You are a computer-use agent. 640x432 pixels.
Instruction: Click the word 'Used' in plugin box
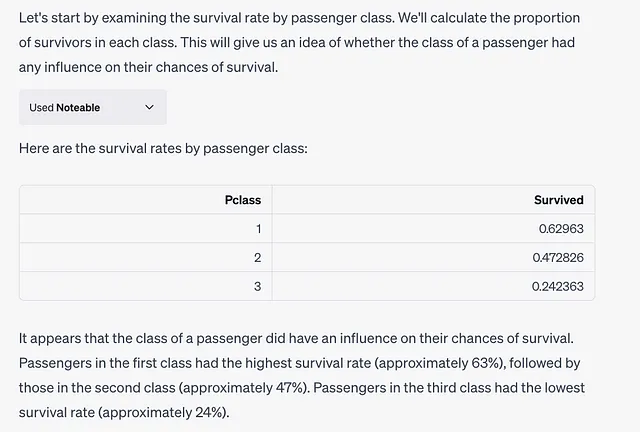(41, 108)
